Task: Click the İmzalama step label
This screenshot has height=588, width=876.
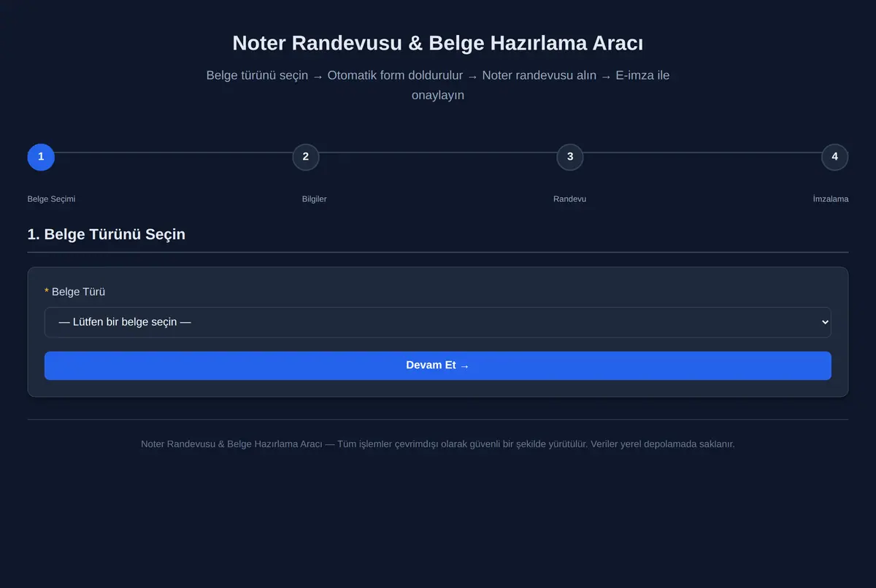Action: pos(831,199)
